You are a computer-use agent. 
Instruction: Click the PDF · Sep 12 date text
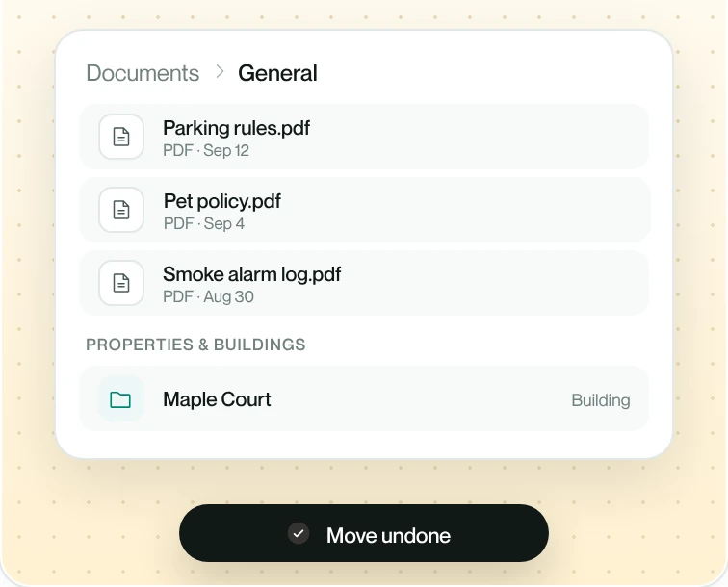coord(206,150)
